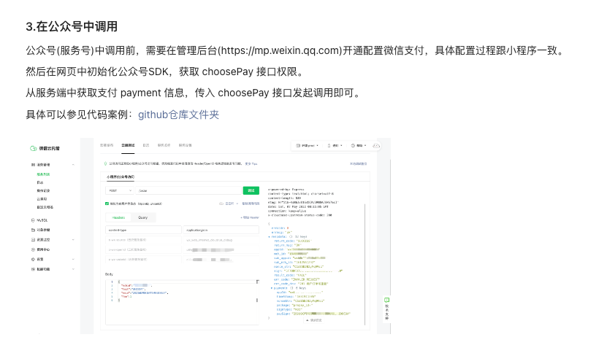Open the 日志 tab in top tab bar
607x364 pixels.
click(x=146, y=146)
